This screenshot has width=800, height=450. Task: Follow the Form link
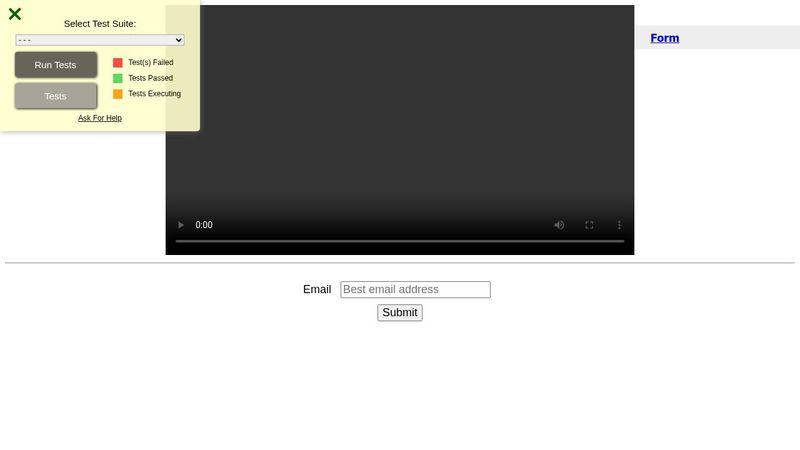pos(664,38)
